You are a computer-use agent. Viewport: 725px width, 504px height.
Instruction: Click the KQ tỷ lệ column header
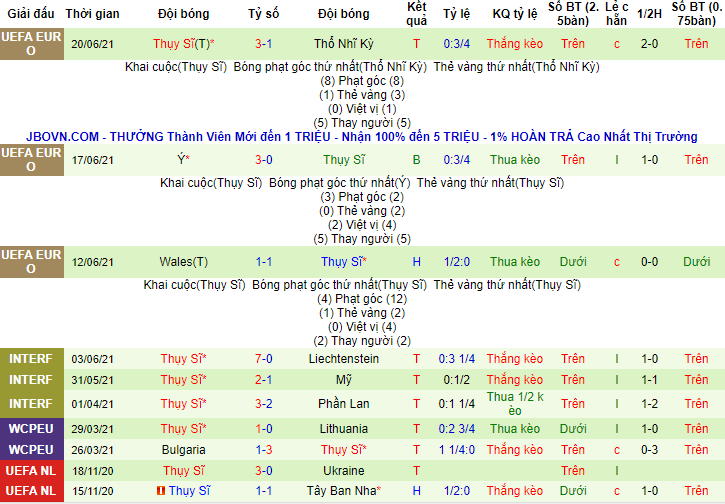click(514, 14)
